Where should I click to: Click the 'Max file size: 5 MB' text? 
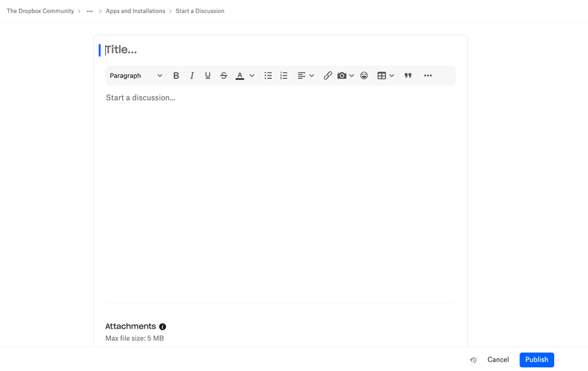coord(135,339)
